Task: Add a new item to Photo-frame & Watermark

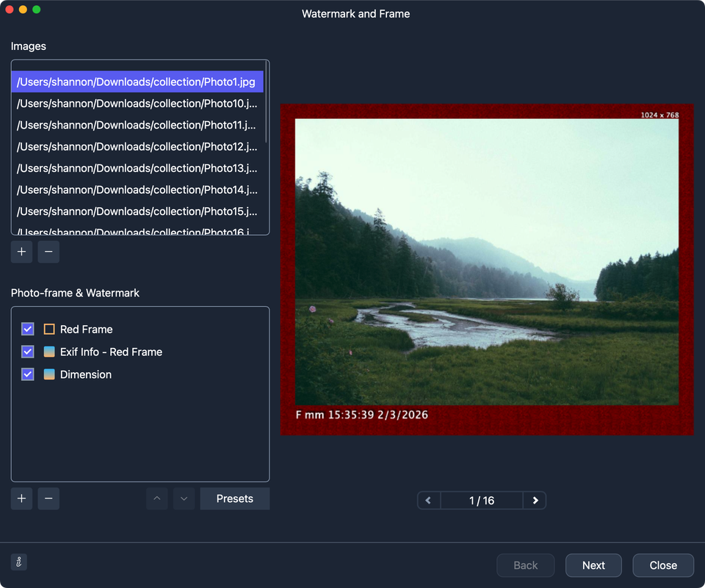Action: point(21,498)
